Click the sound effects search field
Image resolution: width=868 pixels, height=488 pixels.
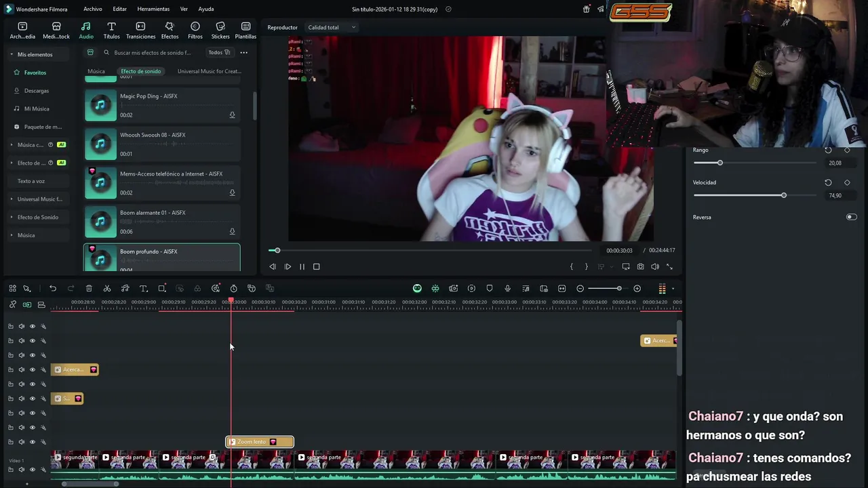click(153, 52)
